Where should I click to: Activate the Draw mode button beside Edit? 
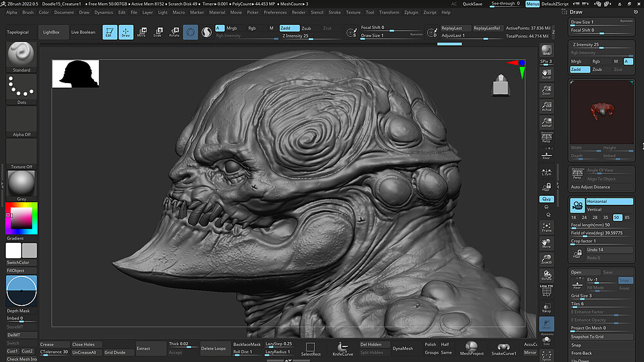126,32
